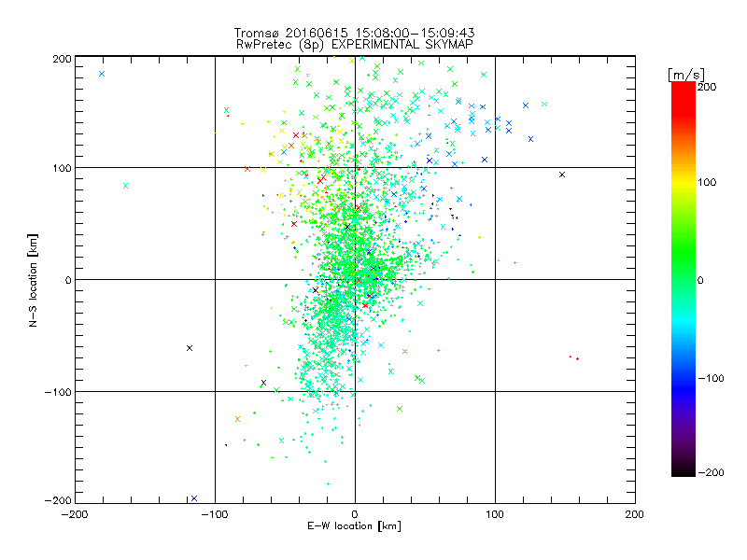This screenshot has width=747, height=560.
Task: Click the x-axis '200' tick label
Action: pos(635,514)
